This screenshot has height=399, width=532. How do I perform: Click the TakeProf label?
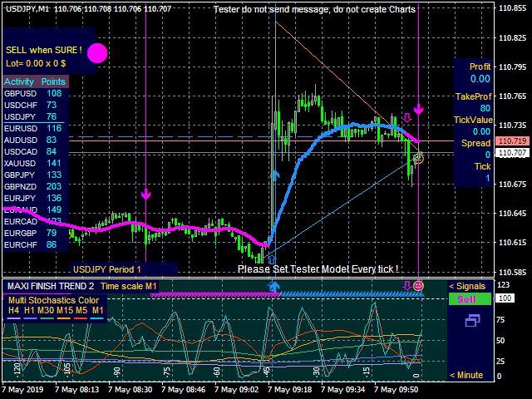(473, 96)
